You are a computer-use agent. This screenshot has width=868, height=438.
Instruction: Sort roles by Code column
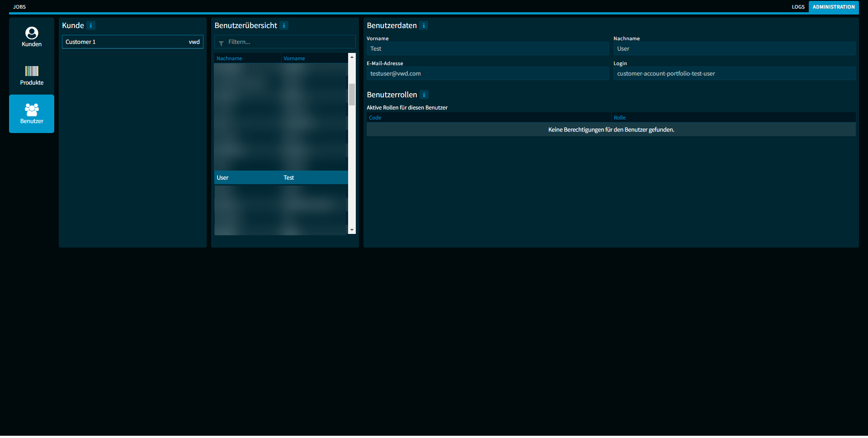(489, 118)
